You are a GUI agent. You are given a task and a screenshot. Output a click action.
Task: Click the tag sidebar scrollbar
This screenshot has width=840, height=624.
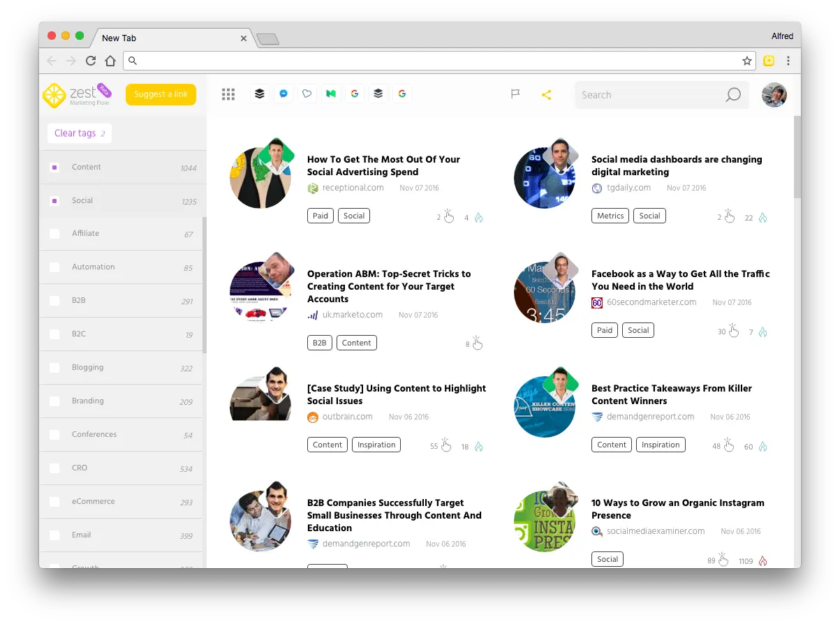204,285
